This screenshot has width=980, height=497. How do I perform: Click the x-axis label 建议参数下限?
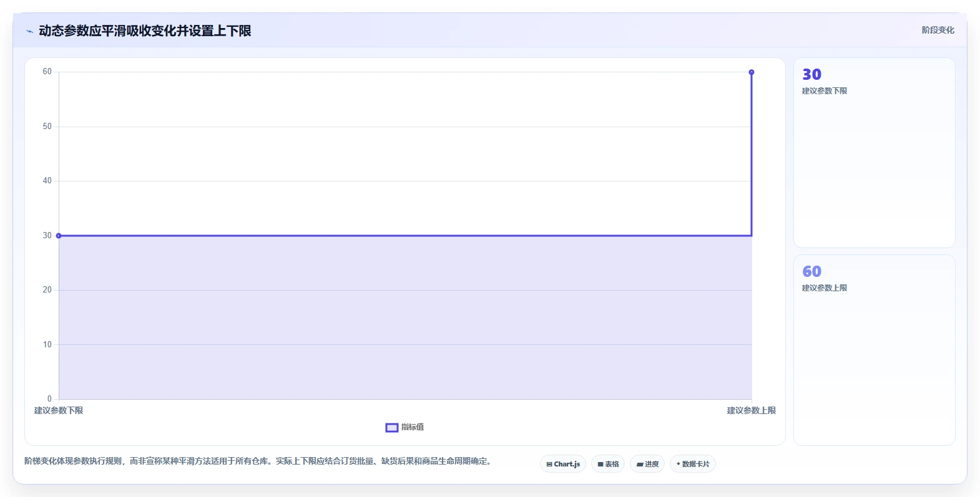[x=59, y=410]
